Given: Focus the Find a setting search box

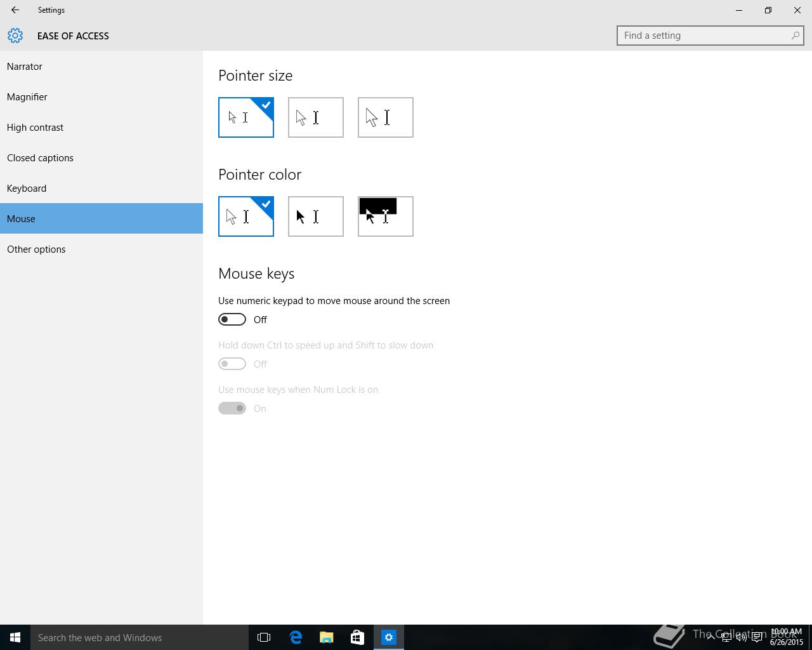Looking at the screenshot, I should pyautogui.click(x=710, y=36).
